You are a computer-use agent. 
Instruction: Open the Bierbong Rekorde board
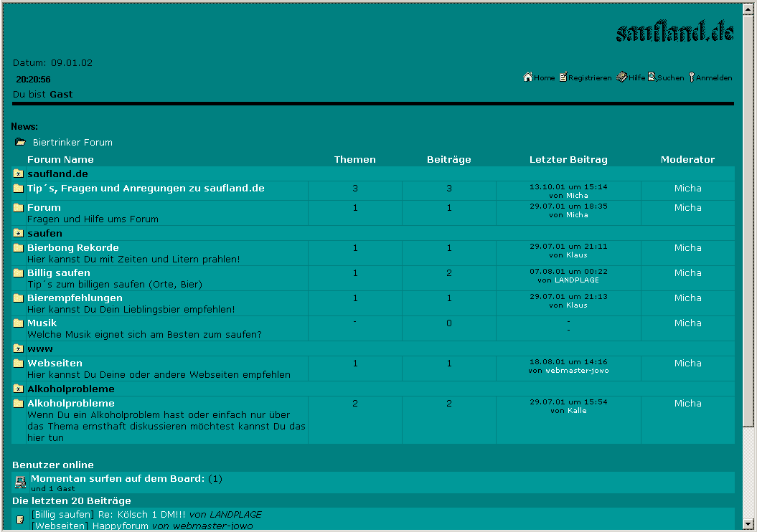[x=73, y=247]
